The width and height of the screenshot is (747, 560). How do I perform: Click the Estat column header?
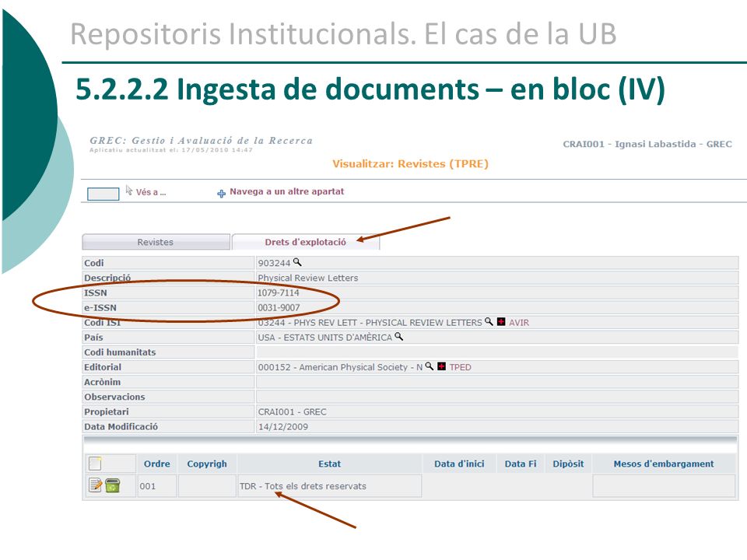tap(330, 464)
